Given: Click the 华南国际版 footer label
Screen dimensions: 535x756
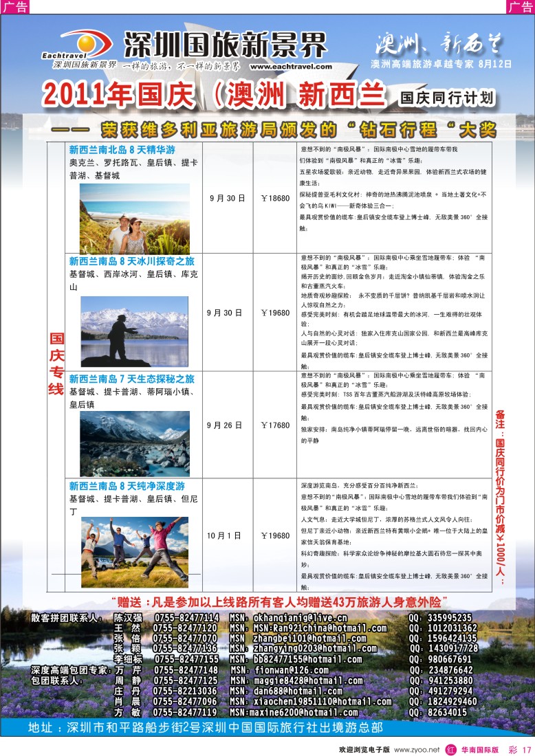Looking at the screenshot, I should [479, 750].
